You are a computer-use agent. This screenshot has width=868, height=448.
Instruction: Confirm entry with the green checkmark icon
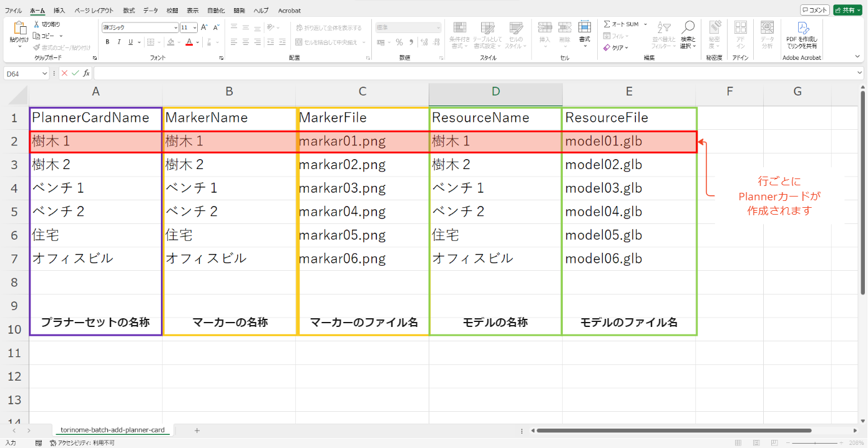(x=76, y=74)
